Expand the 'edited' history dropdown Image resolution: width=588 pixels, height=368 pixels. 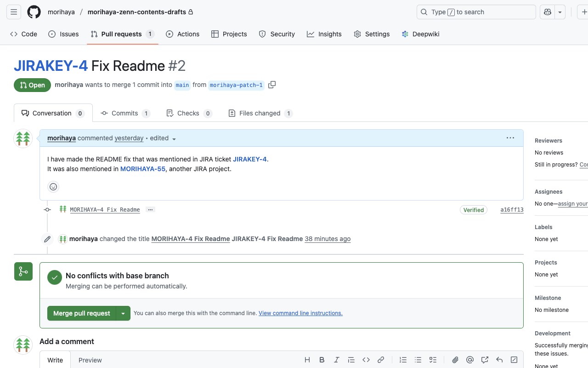pyautogui.click(x=163, y=138)
